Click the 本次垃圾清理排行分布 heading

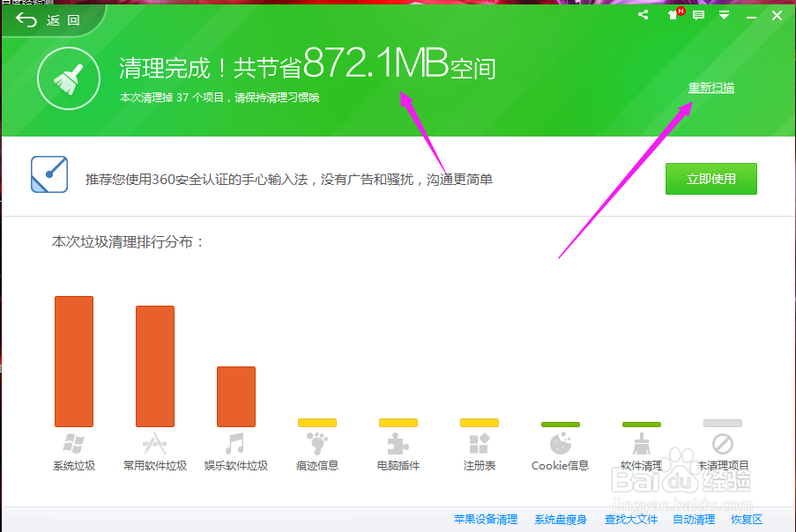coord(128,242)
